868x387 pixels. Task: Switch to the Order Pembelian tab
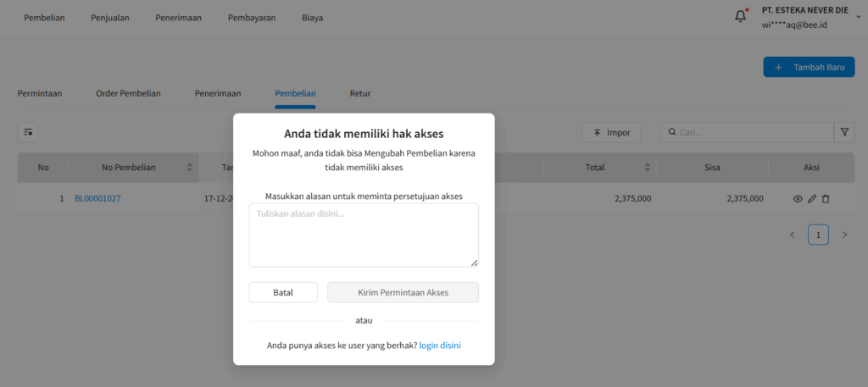click(129, 93)
